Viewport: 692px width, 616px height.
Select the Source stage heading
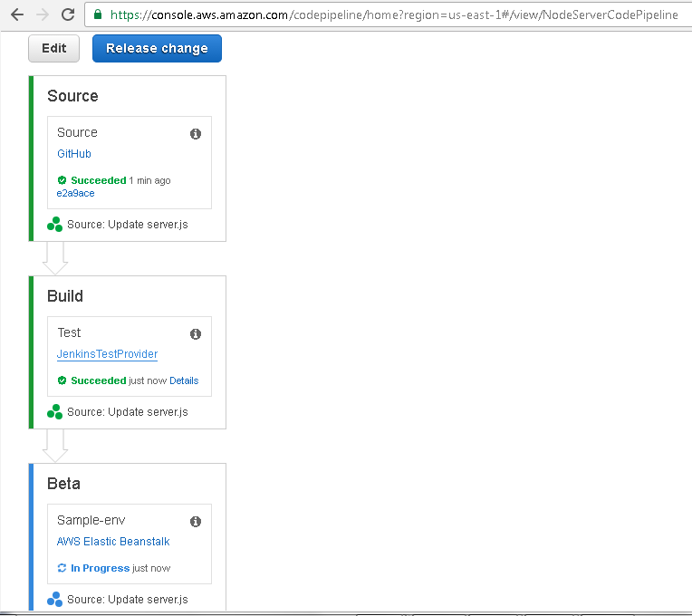72,96
